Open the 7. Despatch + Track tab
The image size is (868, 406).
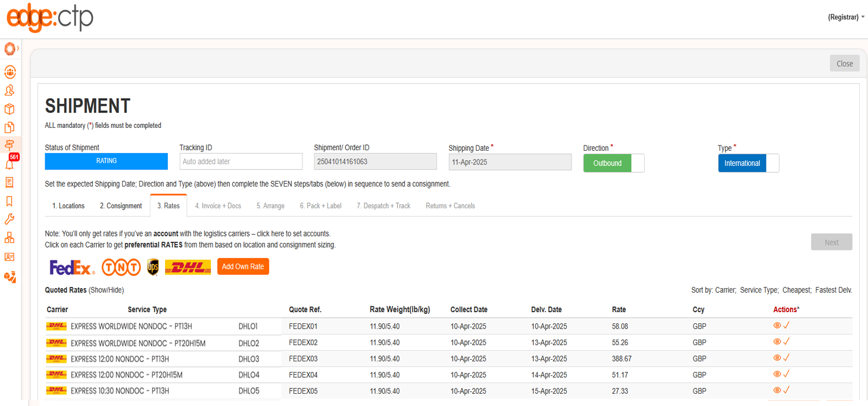click(x=383, y=206)
